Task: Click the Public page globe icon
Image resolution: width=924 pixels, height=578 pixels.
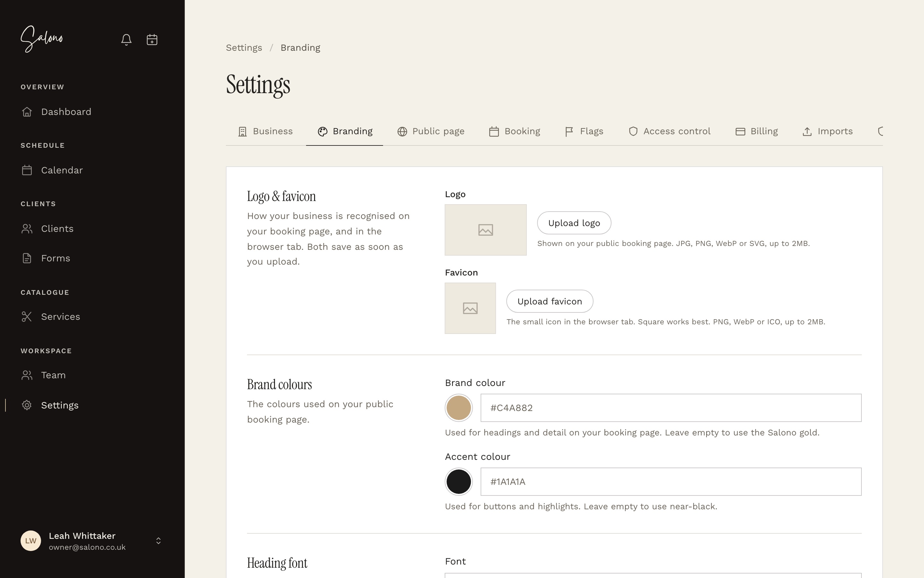Action: pyautogui.click(x=402, y=132)
